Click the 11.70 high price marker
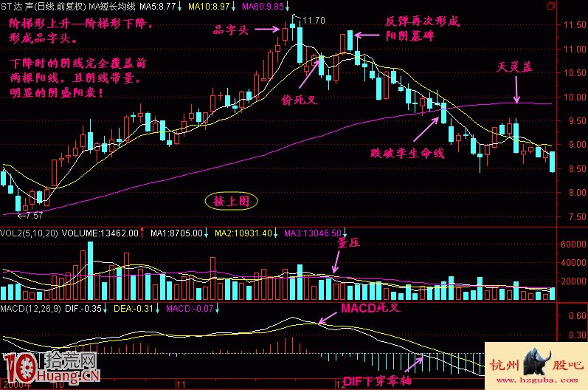 pyautogui.click(x=314, y=20)
